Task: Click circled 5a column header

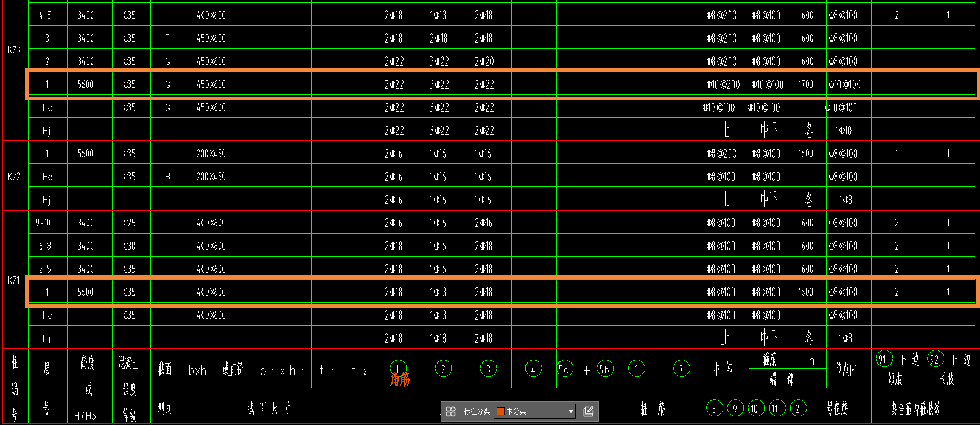Action: [x=564, y=369]
